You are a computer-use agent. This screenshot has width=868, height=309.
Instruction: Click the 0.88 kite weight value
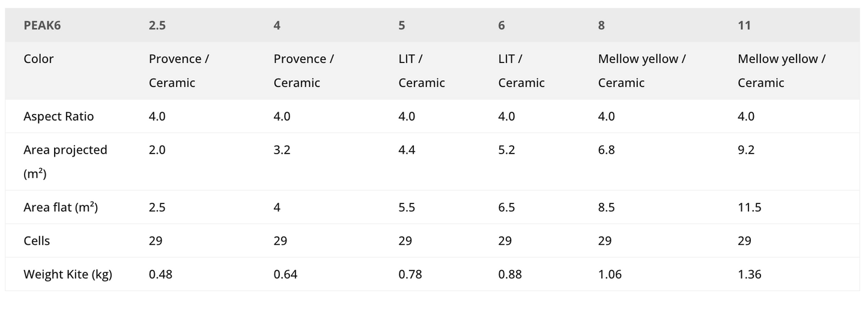point(510,275)
